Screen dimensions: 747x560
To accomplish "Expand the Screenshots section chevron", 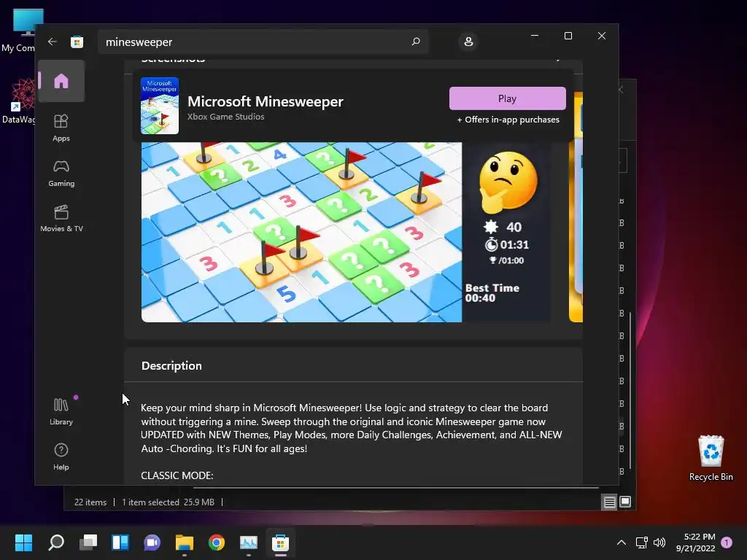I will [x=560, y=59].
